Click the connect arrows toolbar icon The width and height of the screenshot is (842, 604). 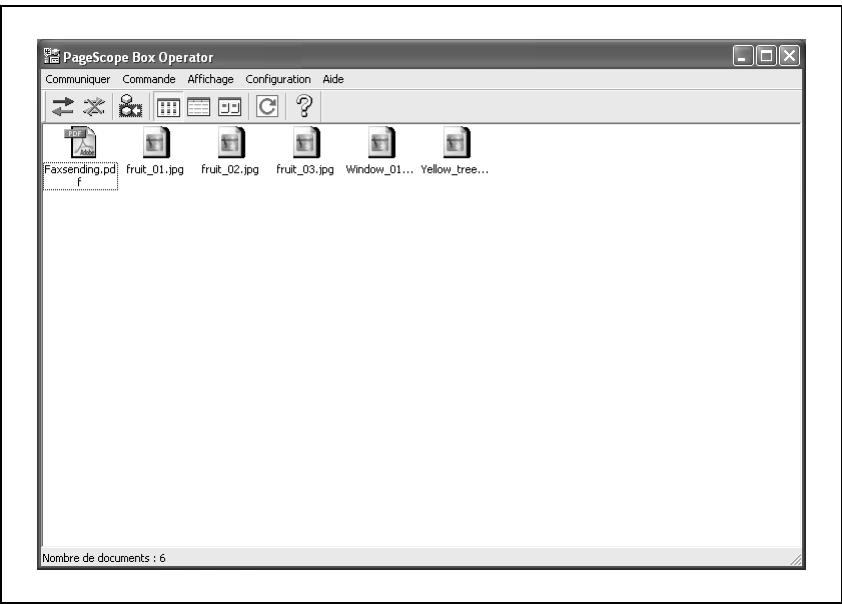tap(63, 106)
